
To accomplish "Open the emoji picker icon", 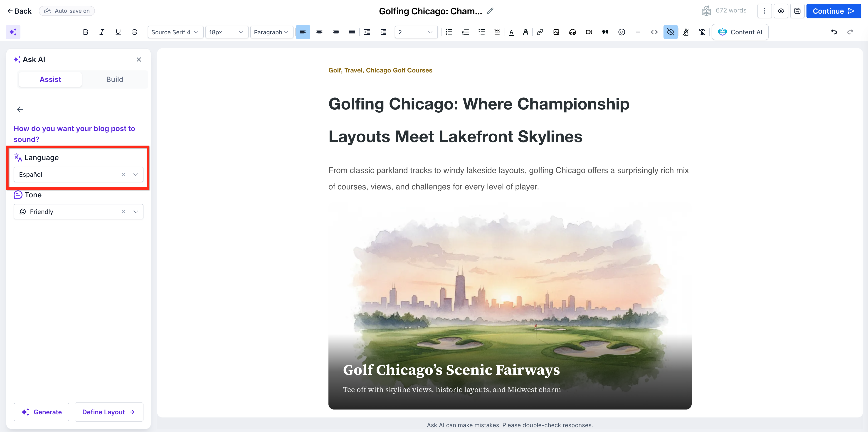I will 622,32.
